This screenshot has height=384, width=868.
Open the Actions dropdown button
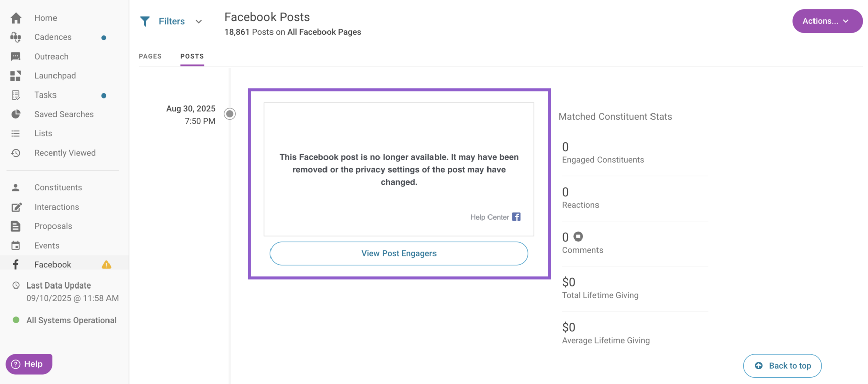click(828, 21)
